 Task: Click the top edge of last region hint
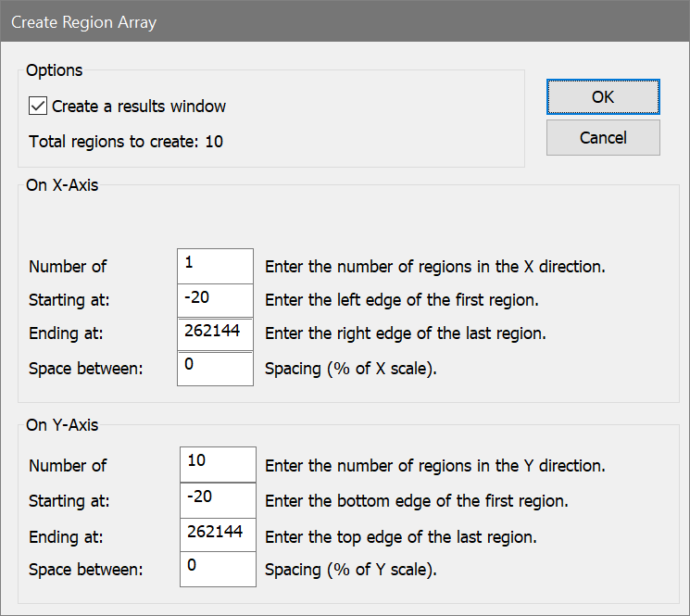(401, 536)
